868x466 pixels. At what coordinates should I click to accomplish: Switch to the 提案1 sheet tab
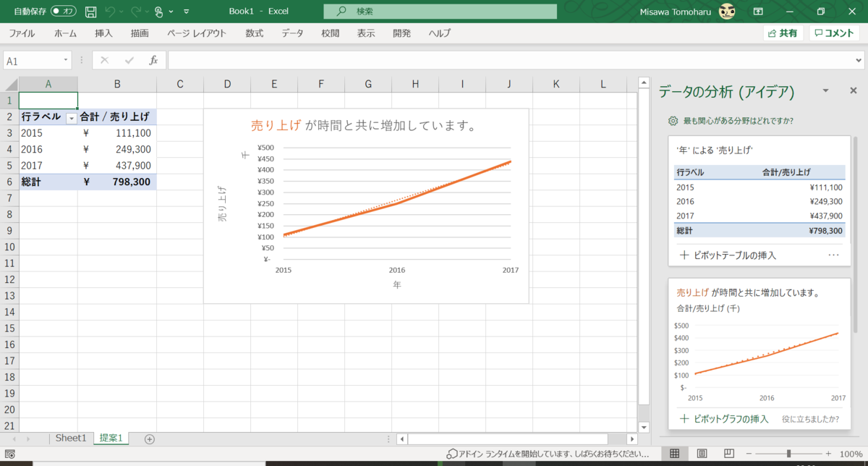point(111,438)
